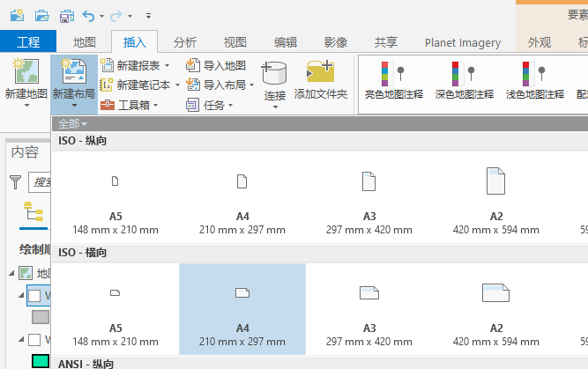Screen dimensions: 588x369
Task: Click 新建笔记本 button
Action: pos(136,85)
